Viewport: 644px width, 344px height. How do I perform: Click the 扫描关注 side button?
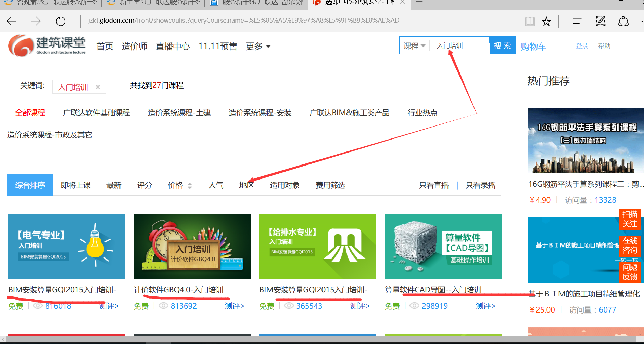tap(630, 219)
